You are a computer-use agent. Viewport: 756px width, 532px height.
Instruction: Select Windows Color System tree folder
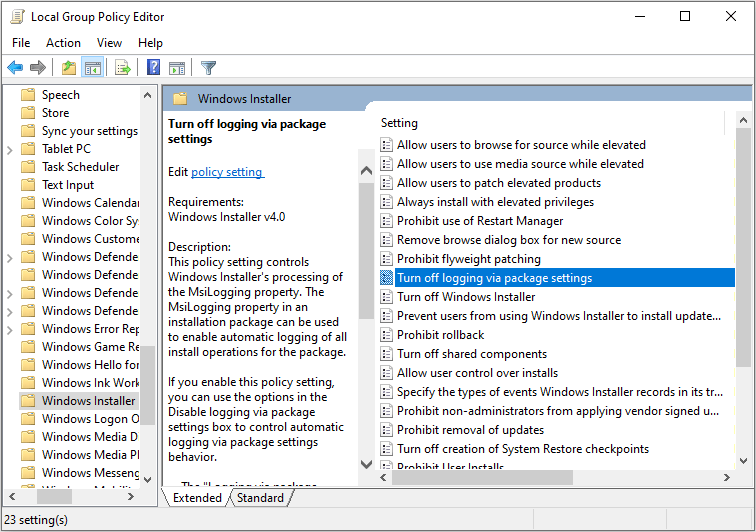(90, 220)
